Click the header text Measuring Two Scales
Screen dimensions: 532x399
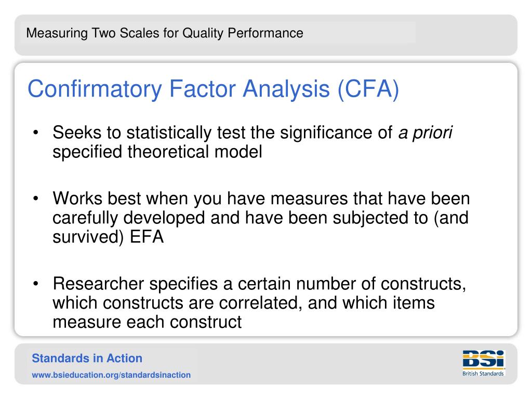(92, 33)
